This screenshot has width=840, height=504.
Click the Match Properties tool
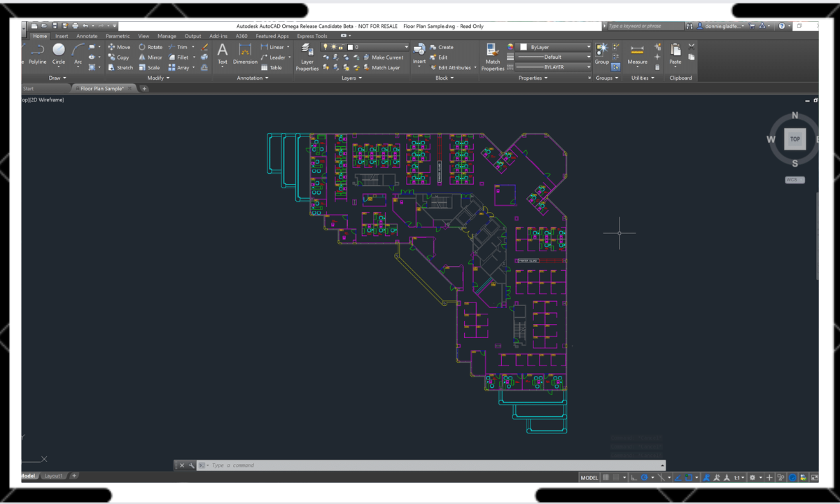coord(493,56)
